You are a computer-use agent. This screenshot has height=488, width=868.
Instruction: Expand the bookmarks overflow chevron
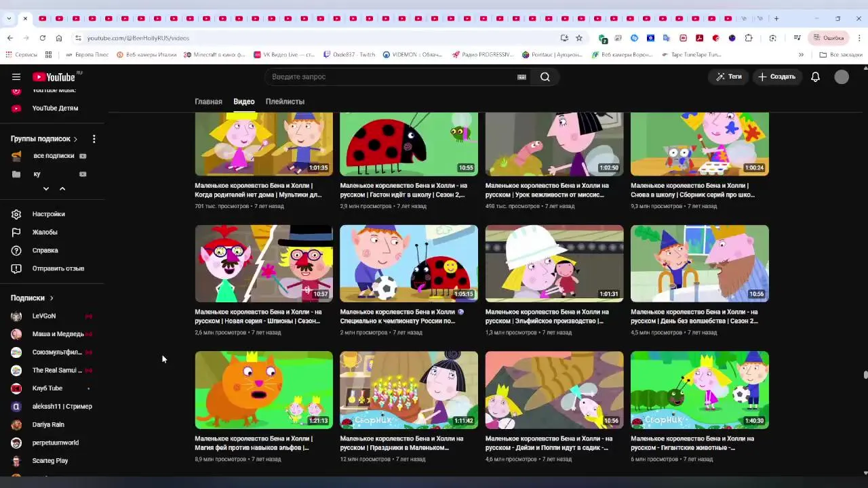click(801, 54)
